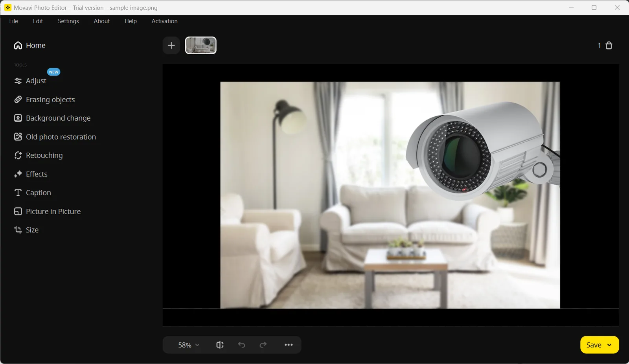Undo the last action
This screenshot has width=629, height=364.
241,345
